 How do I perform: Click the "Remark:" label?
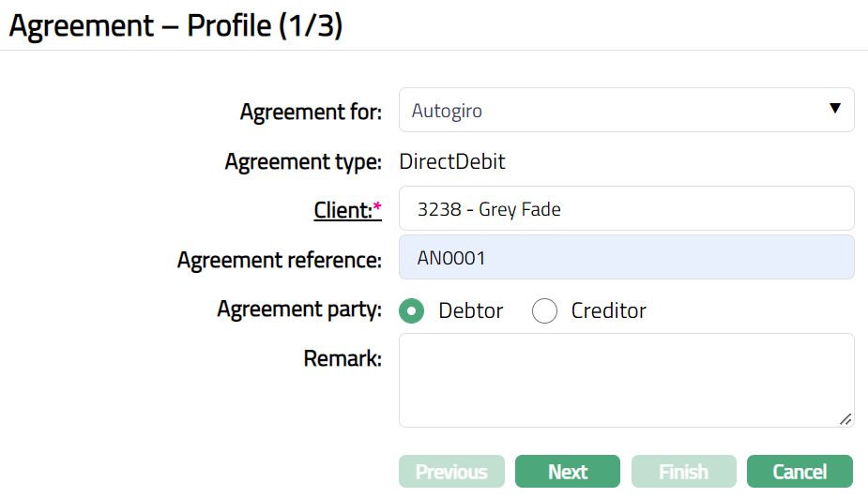343,358
